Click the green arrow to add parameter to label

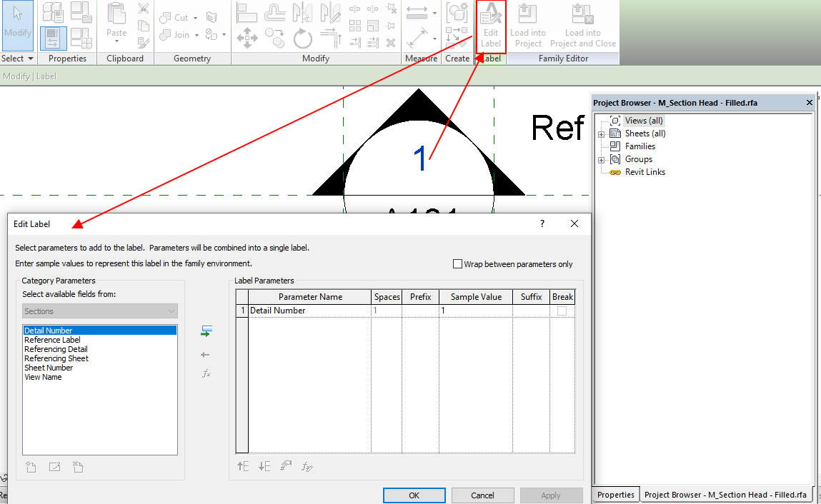pyautogui.click(x=206, y=331)
